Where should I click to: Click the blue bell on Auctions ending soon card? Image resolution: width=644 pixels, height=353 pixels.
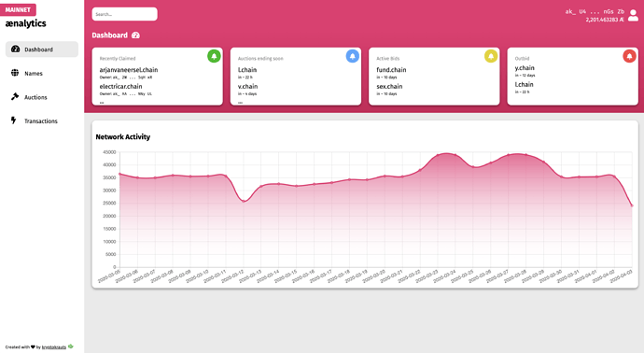(353, 56)
